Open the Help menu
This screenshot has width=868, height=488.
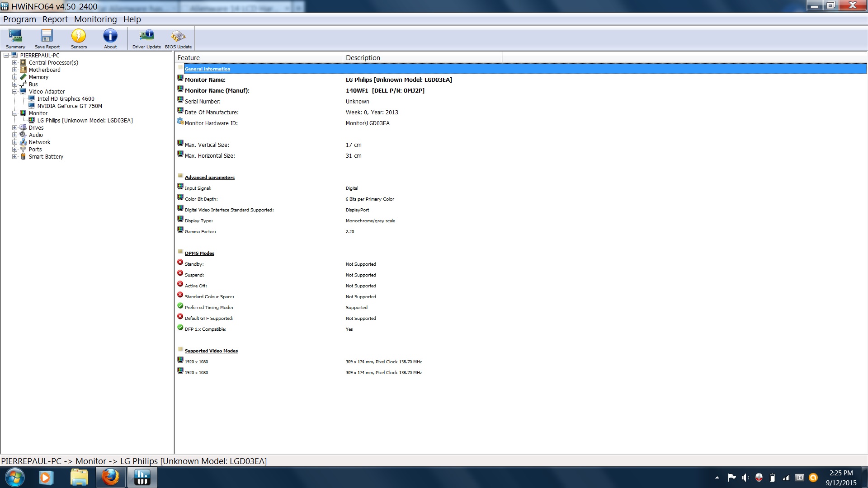coord(132,19)
